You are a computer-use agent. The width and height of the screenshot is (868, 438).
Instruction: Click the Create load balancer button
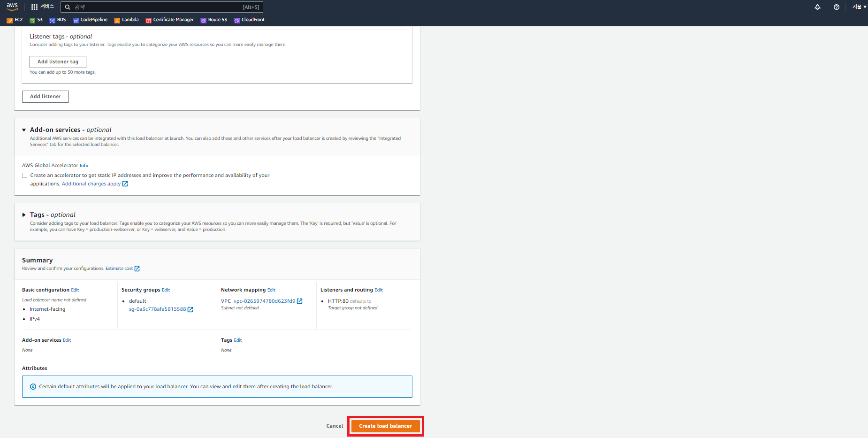click(385, 426)
